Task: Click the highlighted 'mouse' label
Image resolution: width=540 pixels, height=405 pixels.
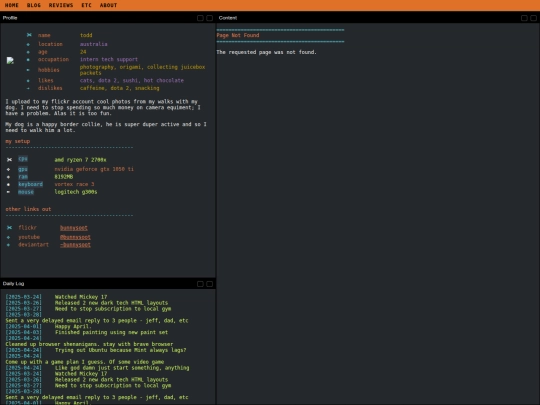Action: [26, 192]
